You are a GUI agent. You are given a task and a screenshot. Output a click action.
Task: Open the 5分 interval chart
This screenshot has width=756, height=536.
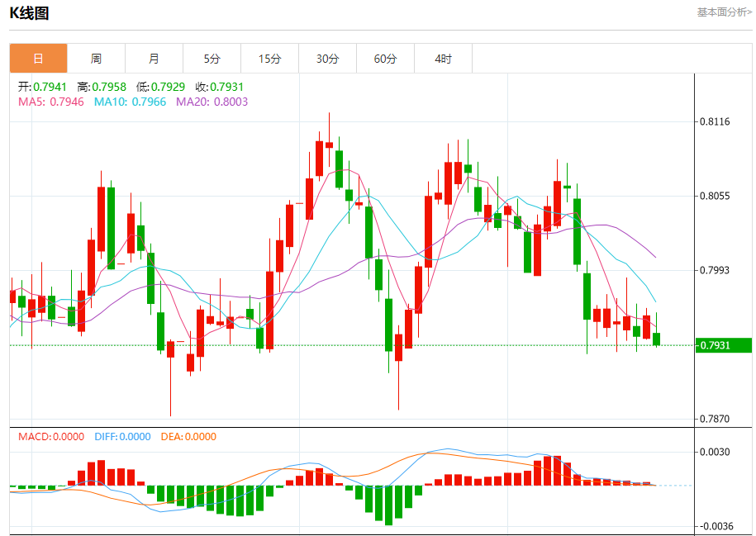[212, 59]
